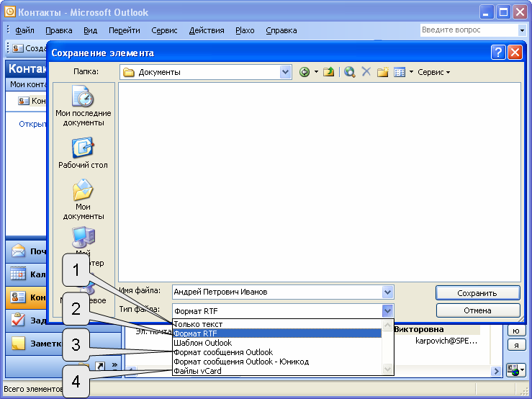Open Мои последние документы location
Image resolution: width=532 pixels, height=399 pixels.
pyautogui.click(x=83, y=106)
